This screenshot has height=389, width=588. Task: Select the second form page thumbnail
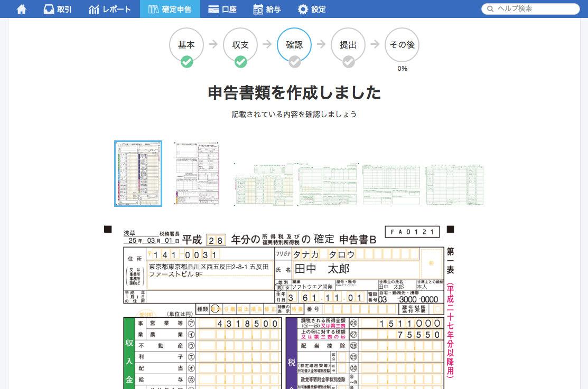click(x=197, y=174)
